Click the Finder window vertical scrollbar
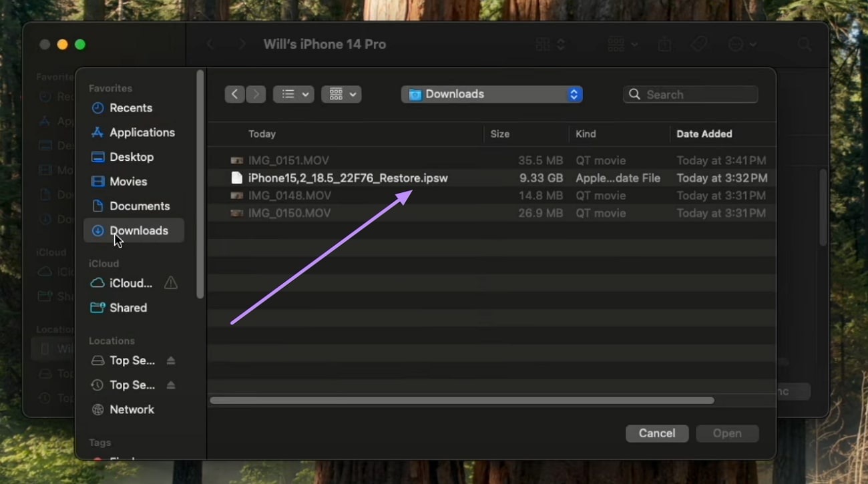The height and width of the screenshot is (484, 868). pos(823,207)
